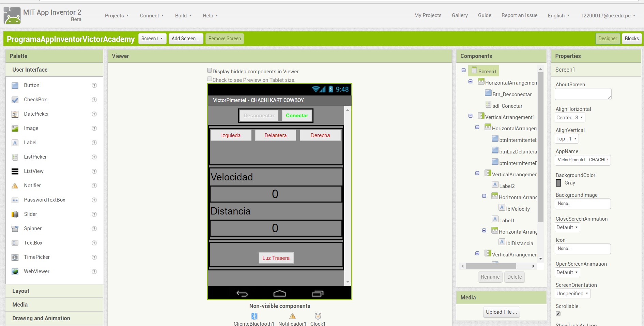Open the Build menu
644x326 pixels.
pyautogui.click(x=183, y=16)
